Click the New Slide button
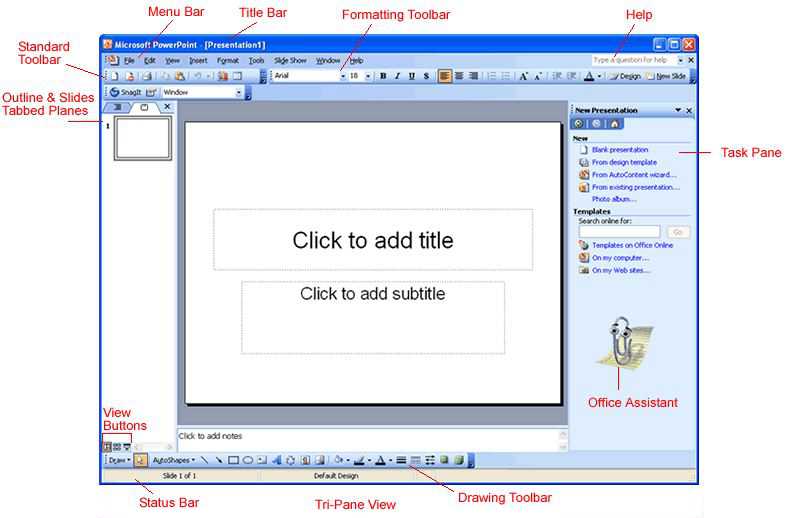 point(666,76)
